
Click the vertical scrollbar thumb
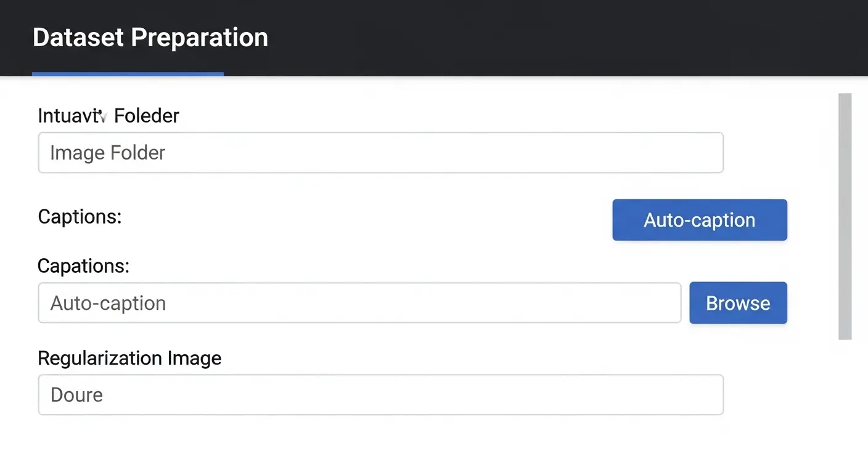tap(845, 216)
